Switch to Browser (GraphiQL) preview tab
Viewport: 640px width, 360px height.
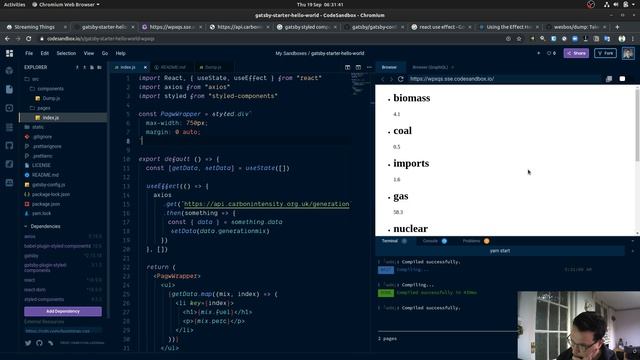point(430,67)
